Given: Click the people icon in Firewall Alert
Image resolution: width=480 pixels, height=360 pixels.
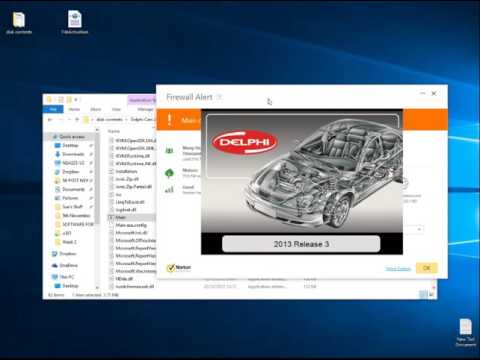Looking at the screenshot, I should click(x=169, y=151).
